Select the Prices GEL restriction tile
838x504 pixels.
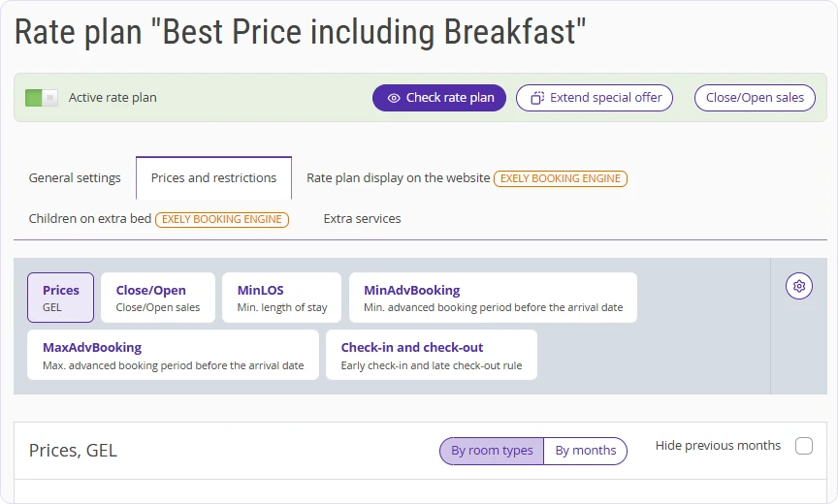60,298
